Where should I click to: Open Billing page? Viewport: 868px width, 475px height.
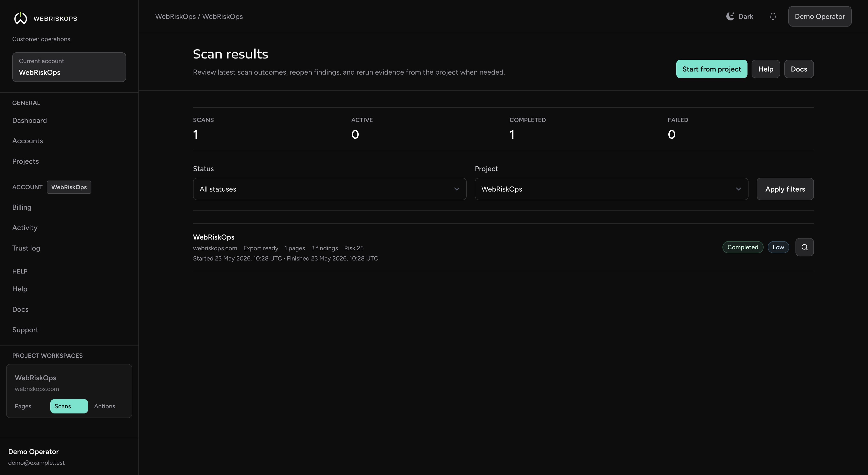tap(22, 207)
